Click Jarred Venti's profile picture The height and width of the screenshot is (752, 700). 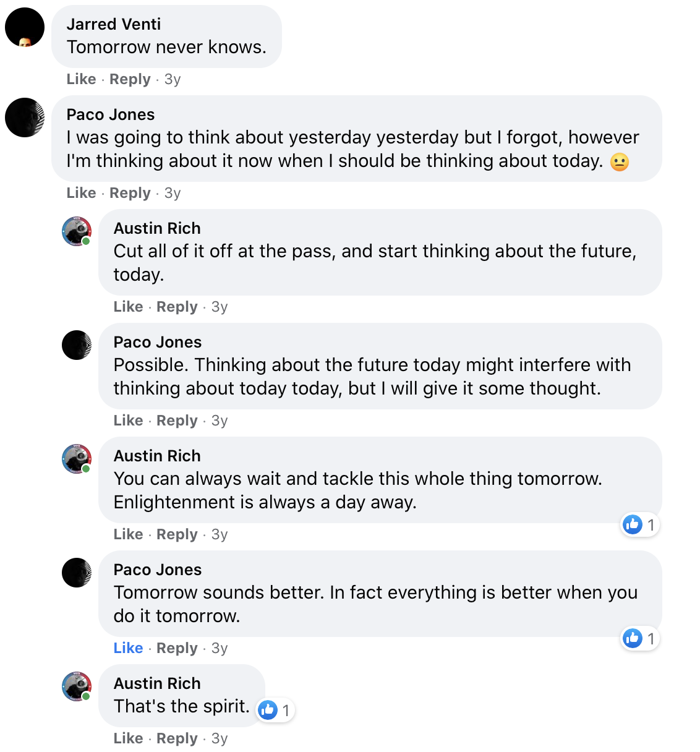(x=25, y=28)
